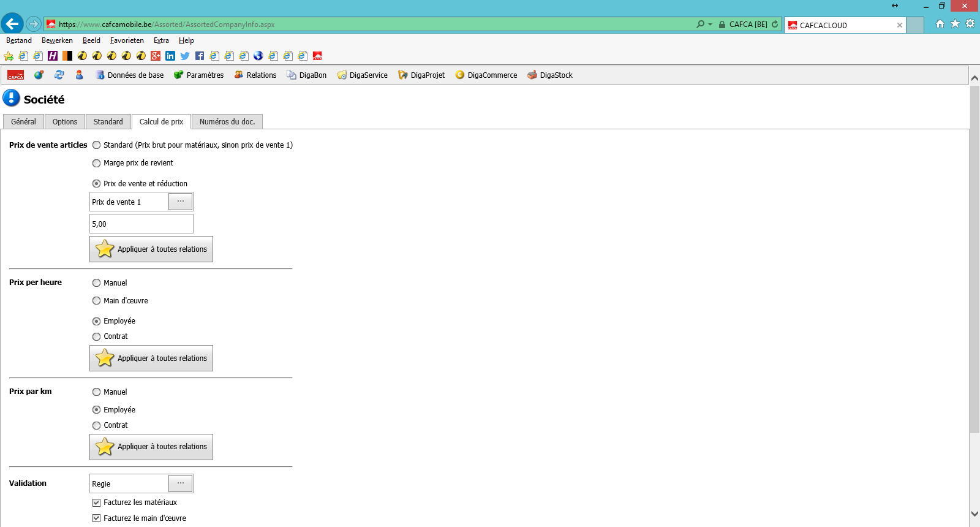This screenshot has height=527, width=980.
Task: Apply Prix per heure to all relations
Action: tap(151, 358)
